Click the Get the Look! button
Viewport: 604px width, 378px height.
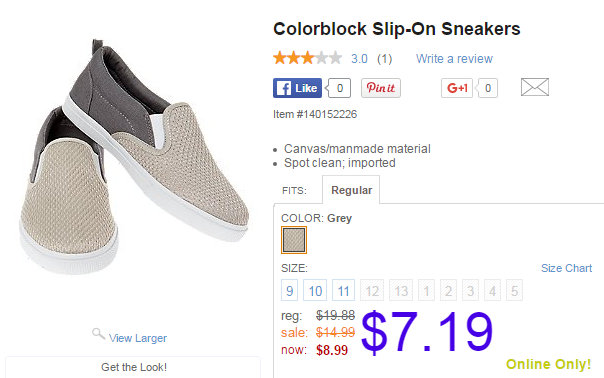(x=133, y=367)
